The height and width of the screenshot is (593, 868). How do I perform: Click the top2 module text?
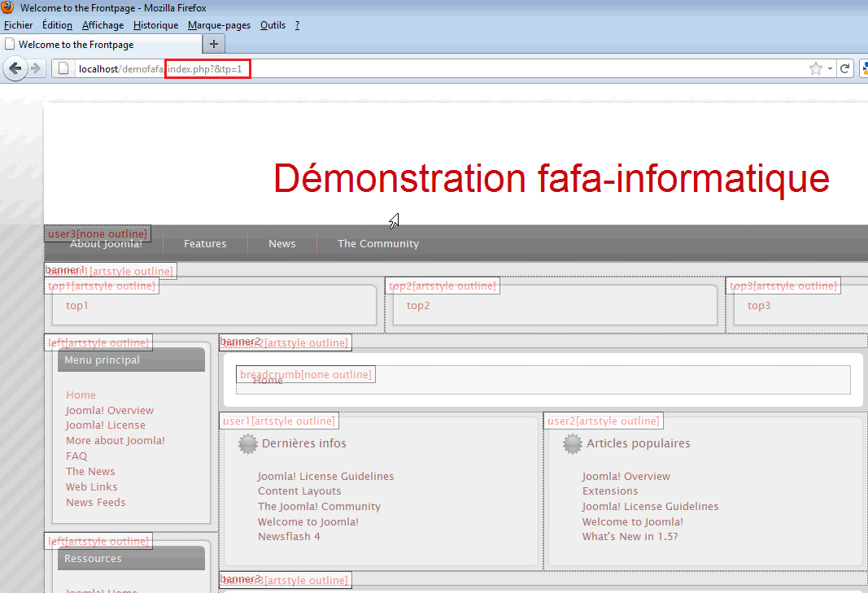click(418, 306)
